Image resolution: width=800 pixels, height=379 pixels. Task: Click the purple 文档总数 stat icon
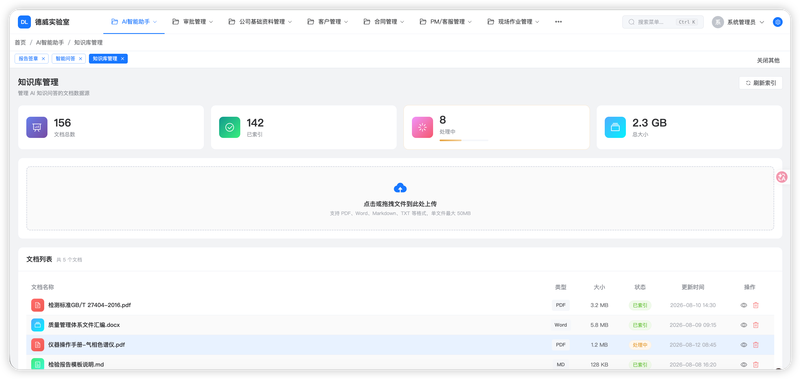point(37,128)
